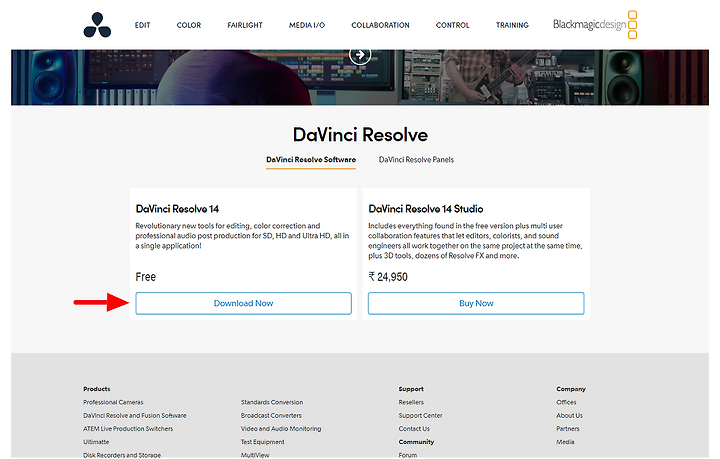This screenshot has height=459, width=720.
Task: Open the FAIRLIGHT menu item
Action: (x=245, y=25)
